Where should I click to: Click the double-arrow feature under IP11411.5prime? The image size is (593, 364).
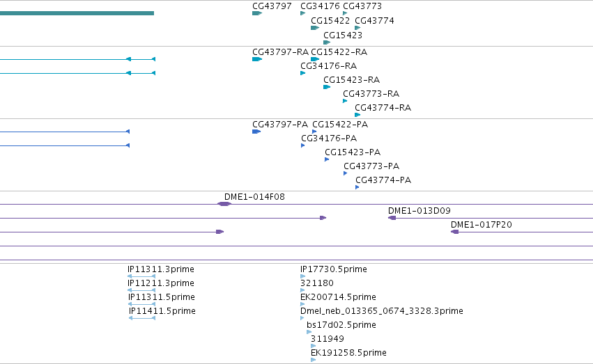coord(142,318)
